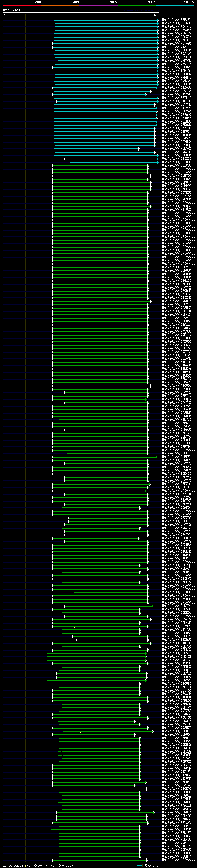Image resolution: width=197 pixels, height=868 pixels.
Task: Select hit label UniRef100_B6ZCB2
Action: pyautogui.click(x=177, y=165)
